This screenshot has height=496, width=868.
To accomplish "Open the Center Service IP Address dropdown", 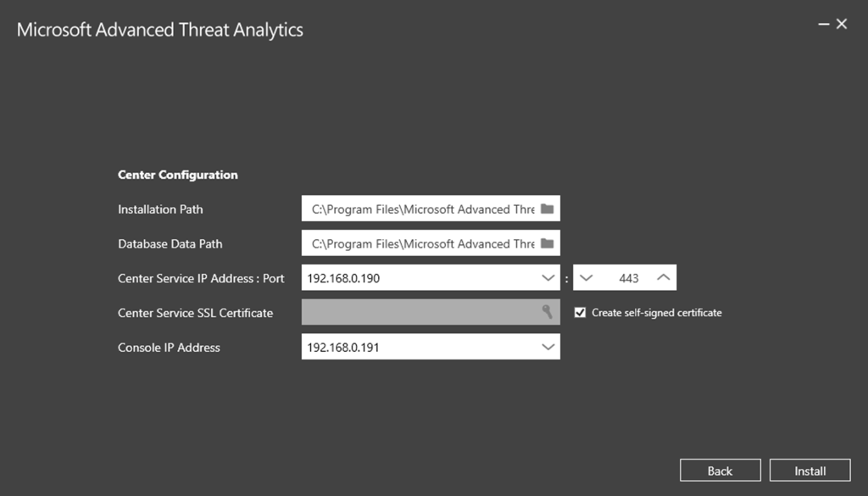I will coord(548,277).
